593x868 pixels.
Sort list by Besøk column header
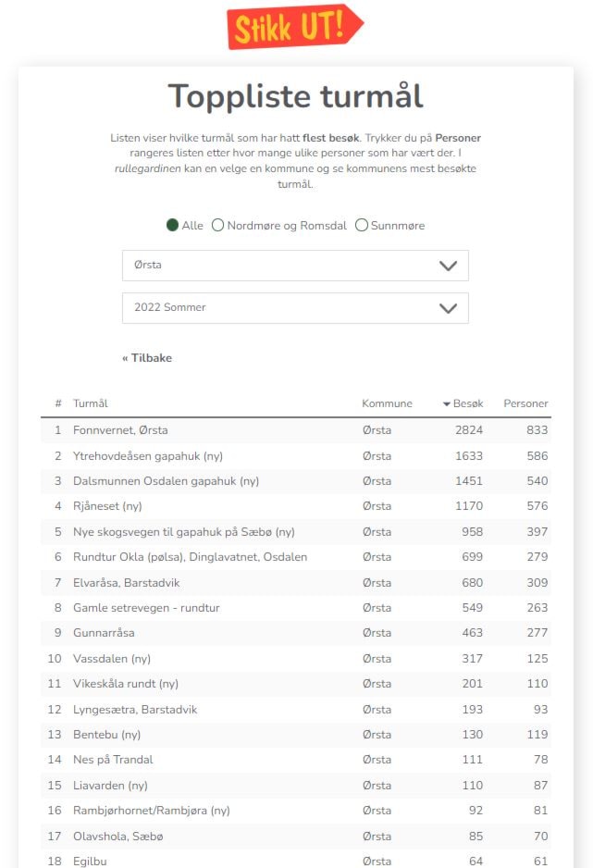(467, 403)
